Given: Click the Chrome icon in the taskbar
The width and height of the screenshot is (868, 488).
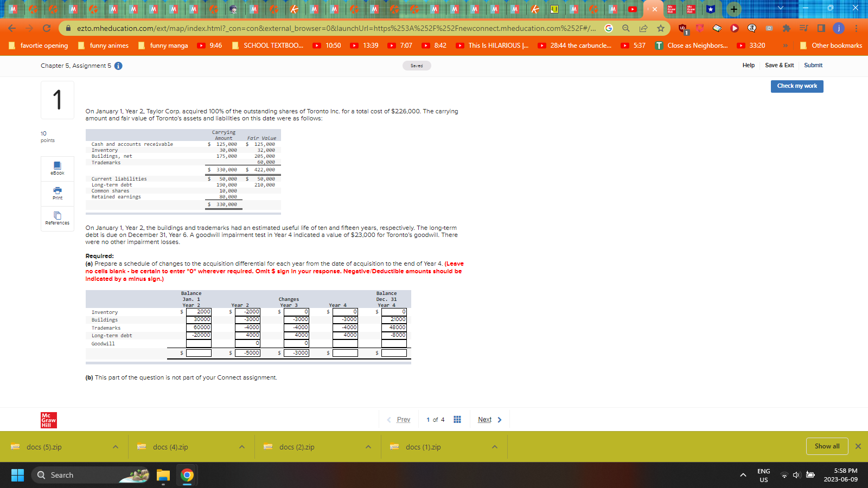Looking at the screenshot, I should 187,475.
